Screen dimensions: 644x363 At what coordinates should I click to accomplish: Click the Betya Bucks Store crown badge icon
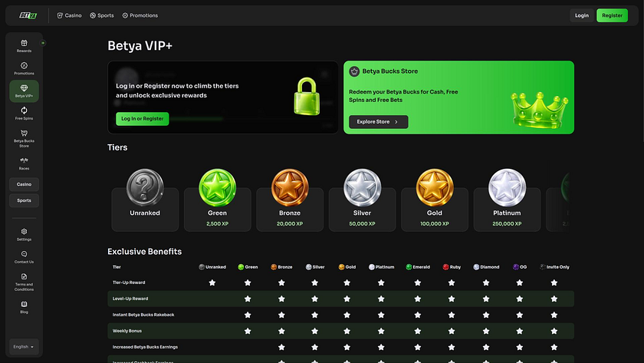tap(354, 71)
